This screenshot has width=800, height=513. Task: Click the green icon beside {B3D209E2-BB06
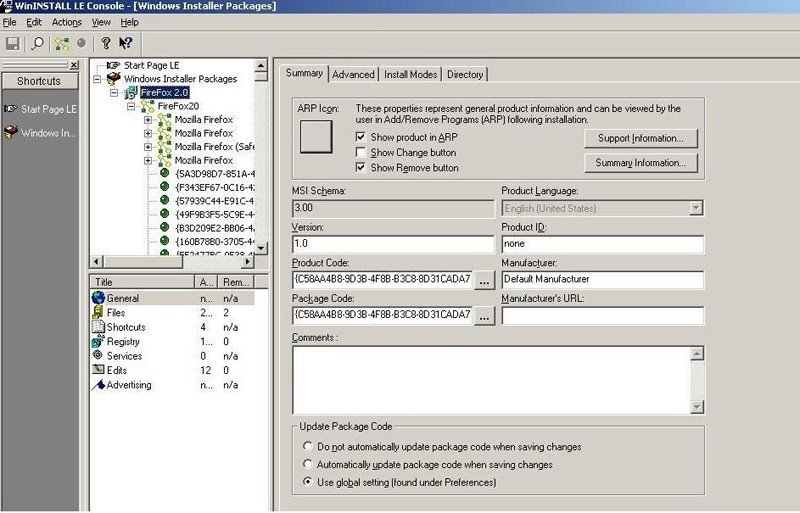(164, 227)
